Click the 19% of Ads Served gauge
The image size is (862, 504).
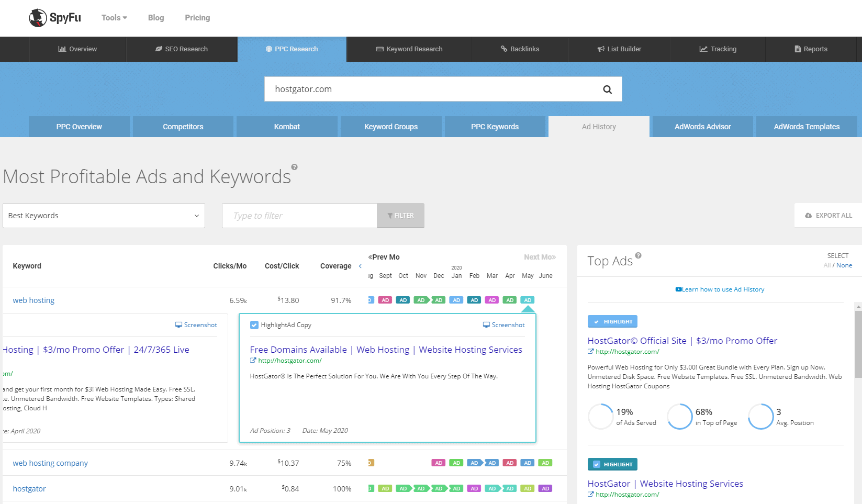pyautogui.click(x=600, y=417)
